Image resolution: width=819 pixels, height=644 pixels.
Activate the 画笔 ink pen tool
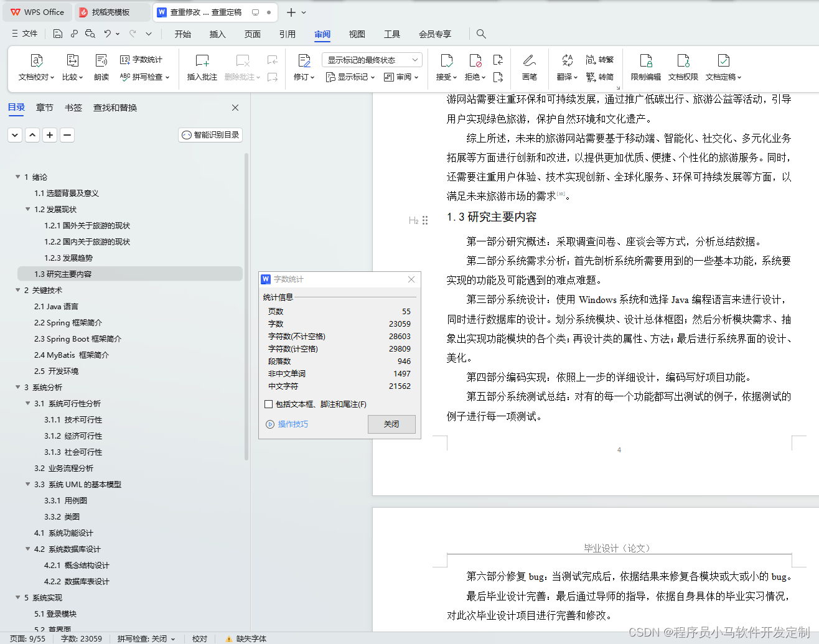tap(529, 67)
